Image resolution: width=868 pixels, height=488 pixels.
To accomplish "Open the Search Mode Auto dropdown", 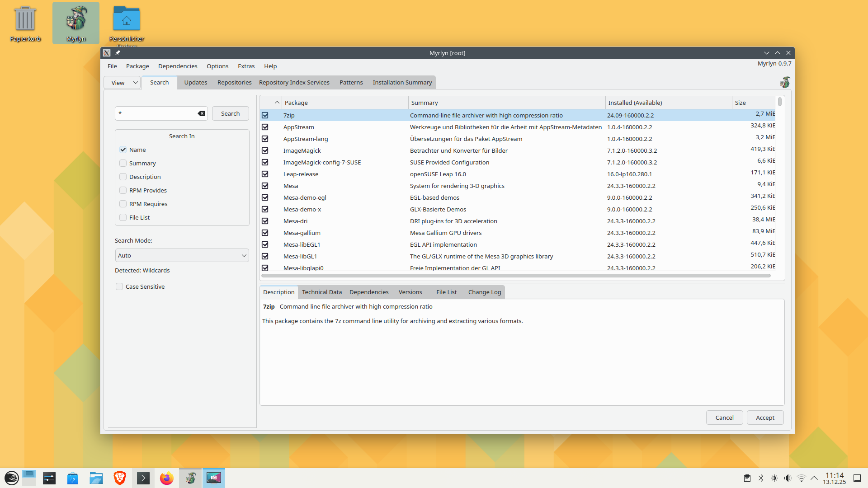I will tap(182, 255).
